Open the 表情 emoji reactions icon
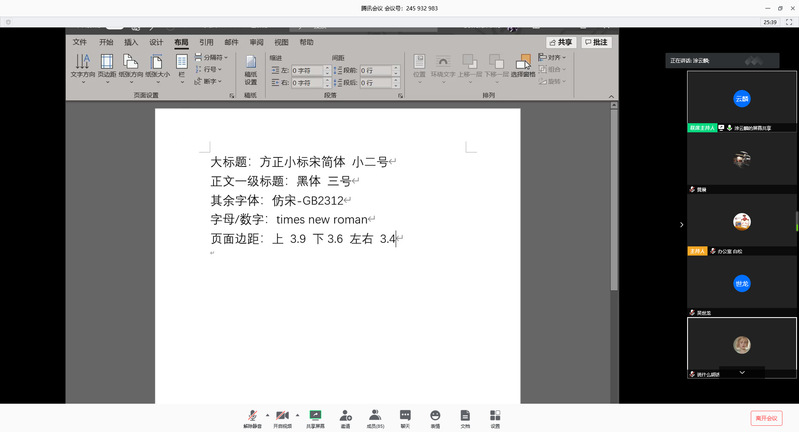This screenshot has width=799, height=432. (435, 416)
